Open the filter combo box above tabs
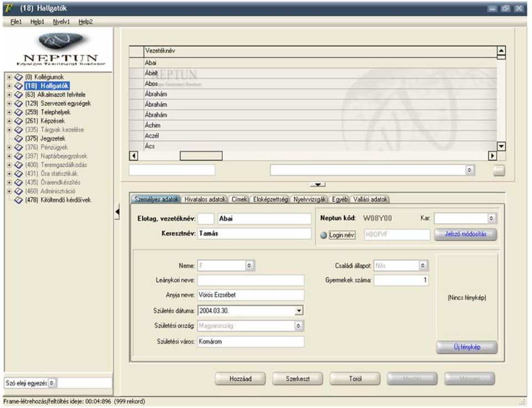This screenshot has width=532, height=408. tap(469, 170)
